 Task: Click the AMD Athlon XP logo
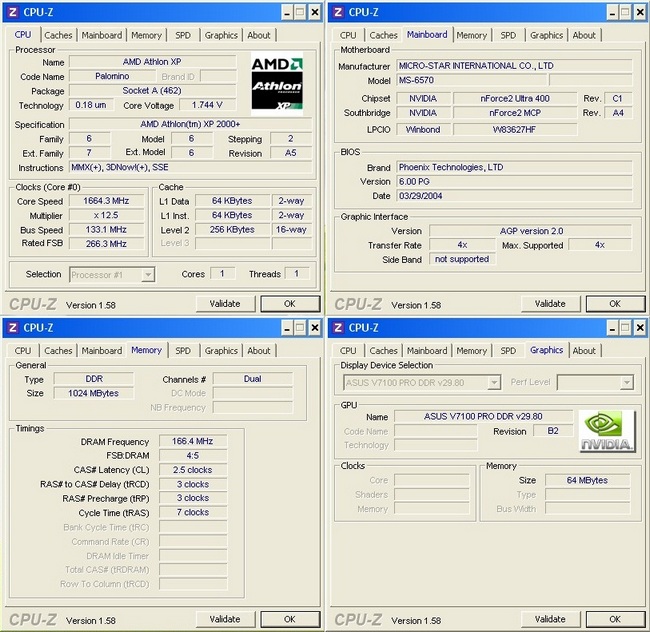coord(276,85)
